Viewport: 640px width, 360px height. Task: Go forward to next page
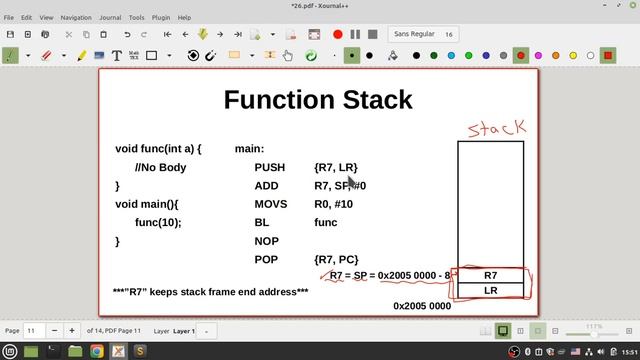point(220,35)
